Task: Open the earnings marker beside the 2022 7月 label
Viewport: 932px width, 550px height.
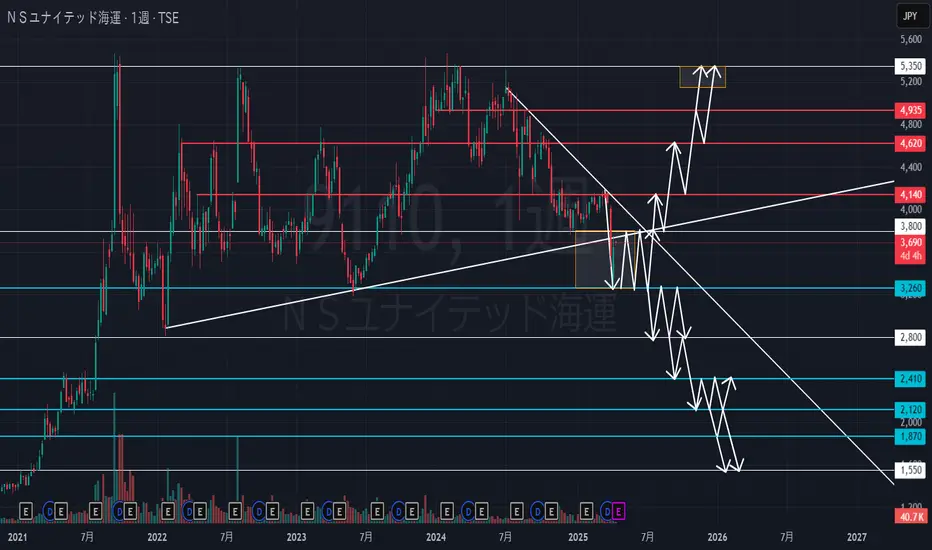Action: point(235,511)
